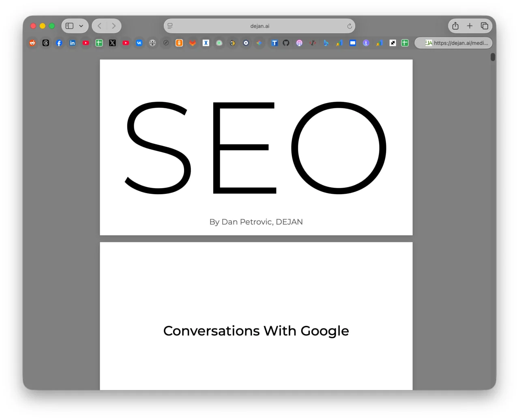This screenshot has width=519, height=420.
Task: Show the tab overview
Action: (484, 26)
